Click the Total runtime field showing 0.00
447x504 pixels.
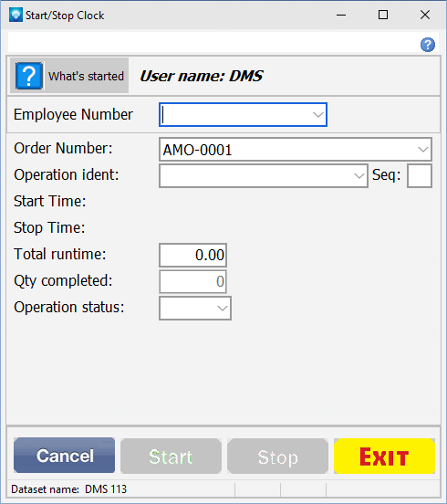[x=193, y=255]
